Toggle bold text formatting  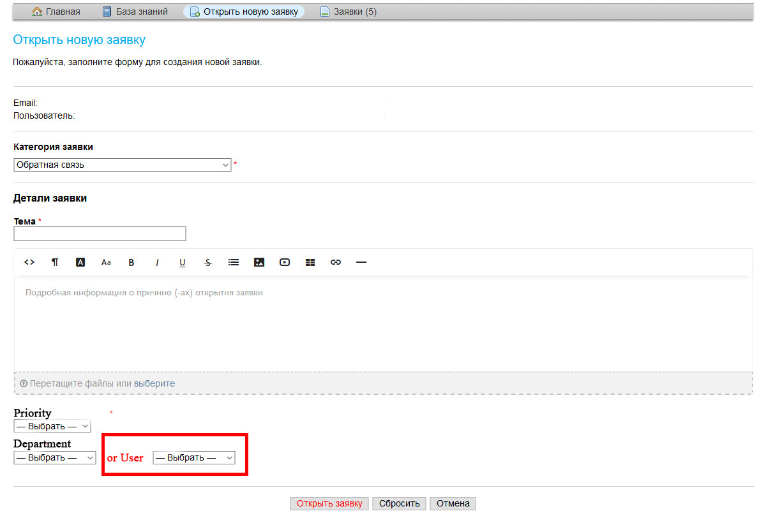[x=131, y=262]
